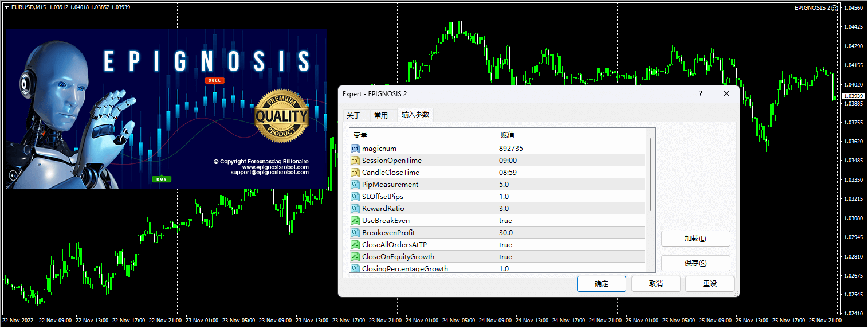
Task: Click the question mark help icon
Action: [700, 93]
